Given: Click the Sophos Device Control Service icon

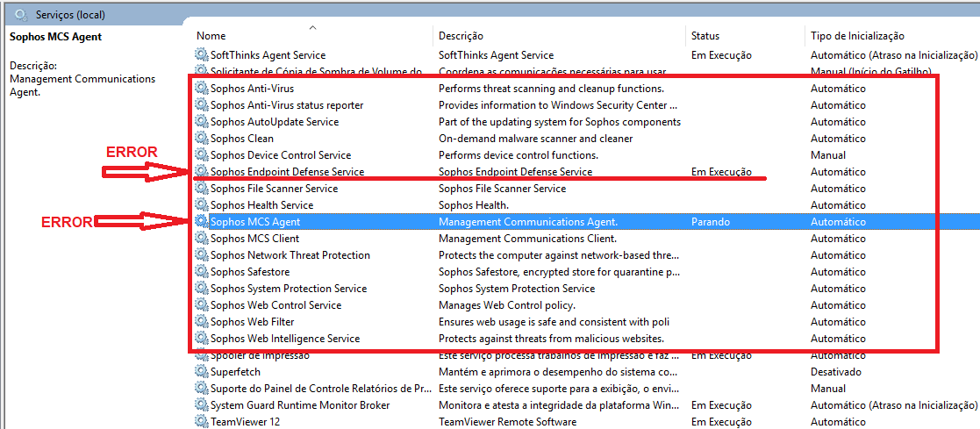Looking at the screenshot, I should 201,155.
